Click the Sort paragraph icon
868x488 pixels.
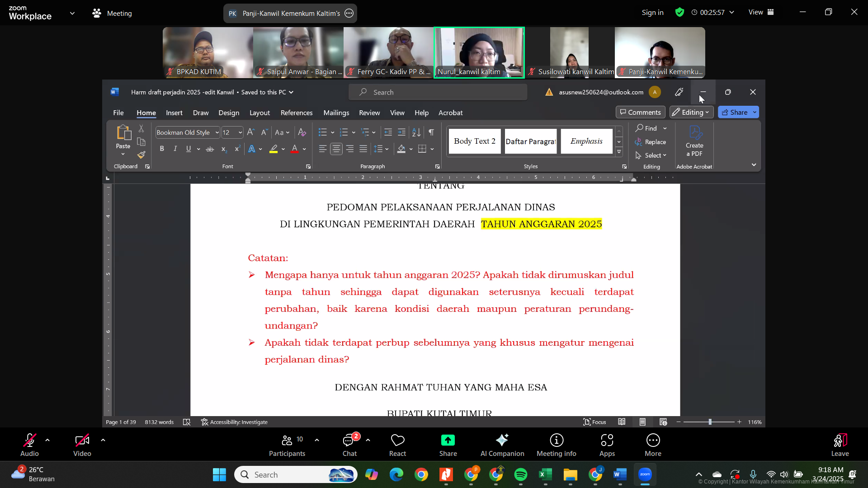click(416, 132)
